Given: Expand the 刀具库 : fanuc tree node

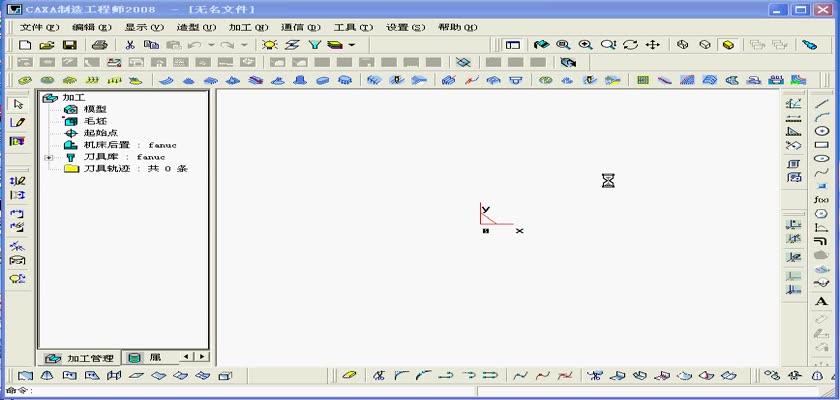Looking at the screenshot, I should pos(49,157).
